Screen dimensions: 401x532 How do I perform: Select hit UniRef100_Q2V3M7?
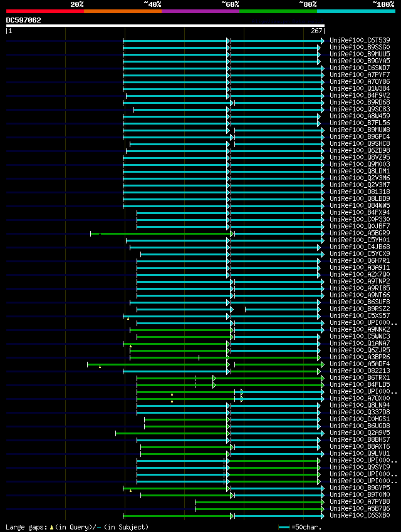point(360,185)
